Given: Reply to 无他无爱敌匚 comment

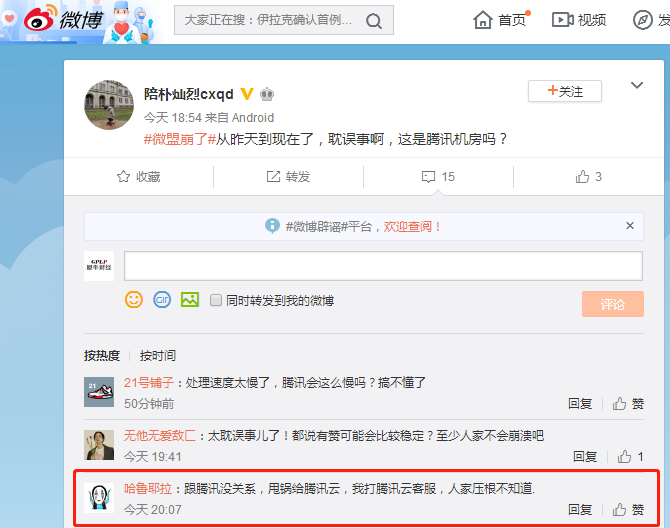Looking at the screenshot, I should point(585,457).
